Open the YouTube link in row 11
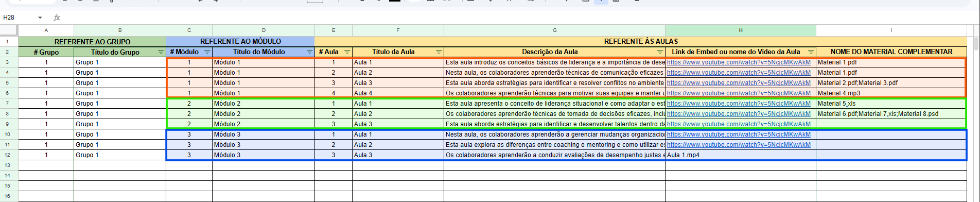This screenshot has height=202, width=980. coord(739,145)
